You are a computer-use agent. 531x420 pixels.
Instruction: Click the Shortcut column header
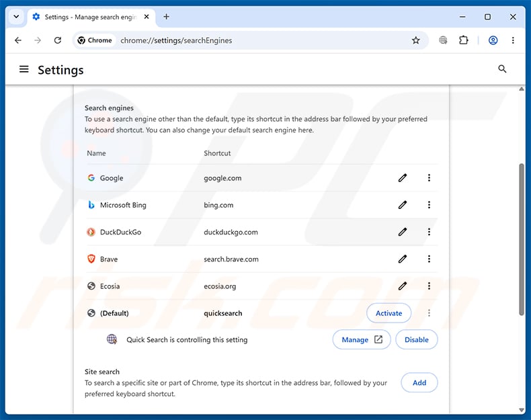tap(217, 153)
